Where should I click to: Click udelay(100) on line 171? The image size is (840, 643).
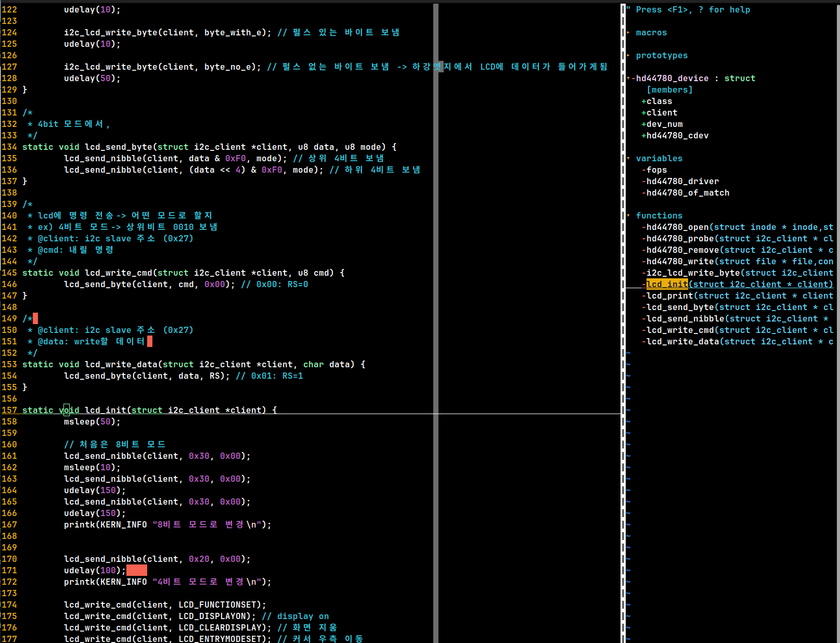pyautogui.click(x=95, y=570)
